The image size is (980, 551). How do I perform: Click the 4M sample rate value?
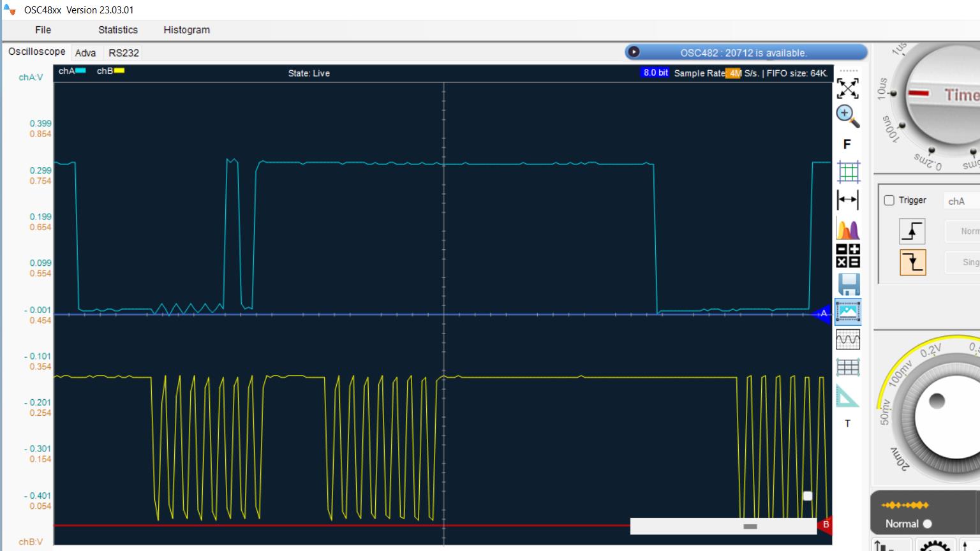coord(734,73)
